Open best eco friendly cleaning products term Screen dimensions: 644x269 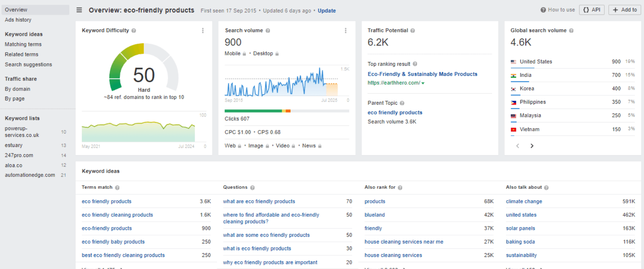pyautogui.click(x=123, y=255)
